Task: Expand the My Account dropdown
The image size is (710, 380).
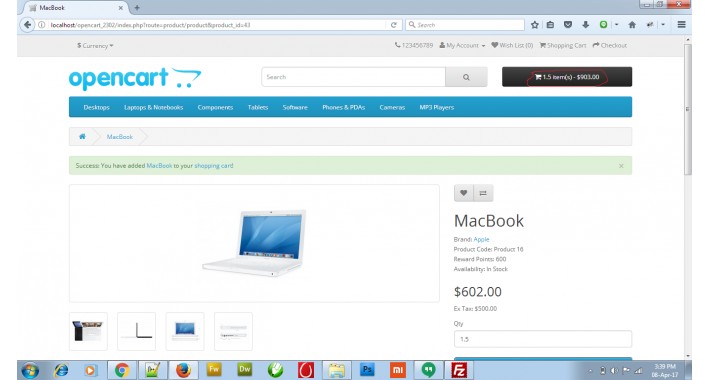Action: 462,45
